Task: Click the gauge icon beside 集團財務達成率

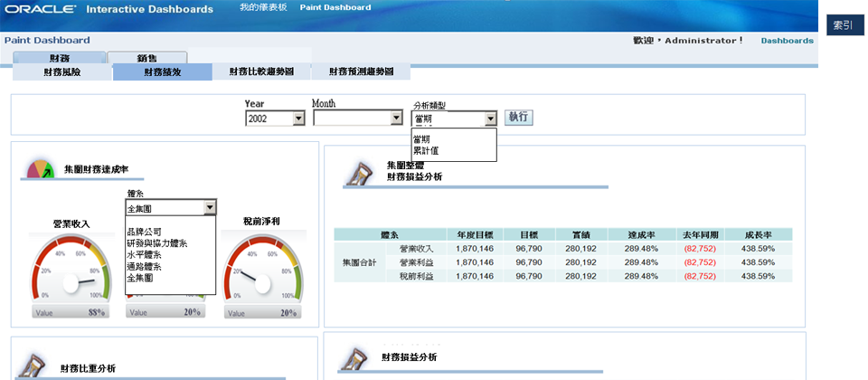Action: [42, 168]
